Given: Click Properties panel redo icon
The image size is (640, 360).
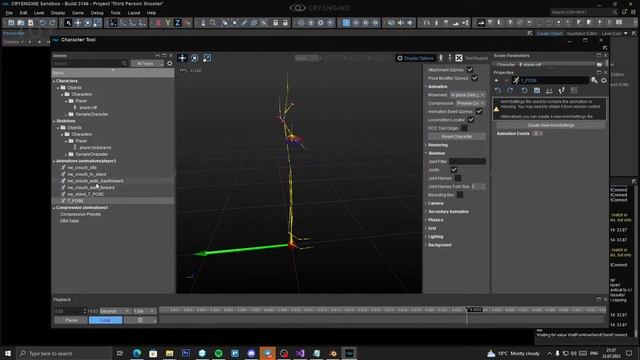Looking at the screenshot, I should point(510,90).
